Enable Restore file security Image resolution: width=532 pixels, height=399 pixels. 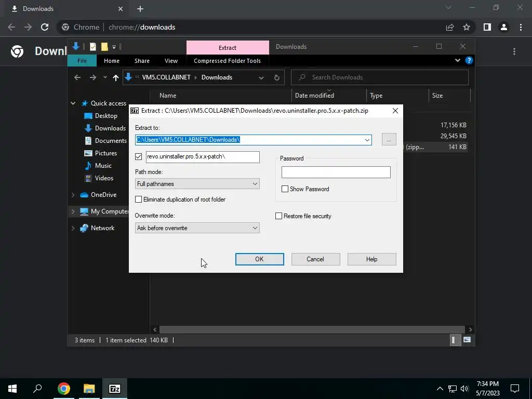tap(278, 216)
